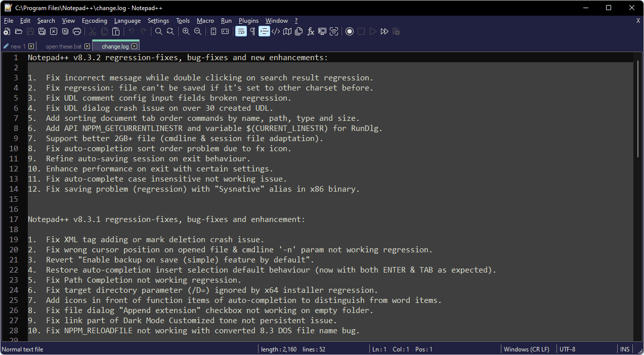Open the Plugins menu
The image size is (644, 355).
click(x=248, y=21)
